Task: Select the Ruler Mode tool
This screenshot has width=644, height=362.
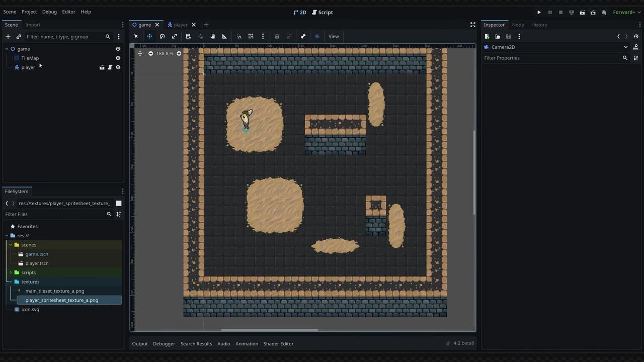Action: (224, 36)
